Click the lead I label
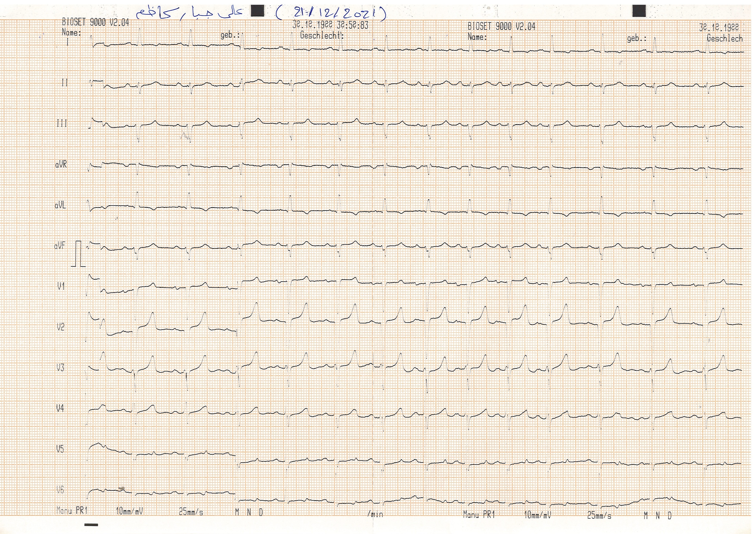Screen dimensions: 756x534 pyautogui.click(x=67, y=42)
